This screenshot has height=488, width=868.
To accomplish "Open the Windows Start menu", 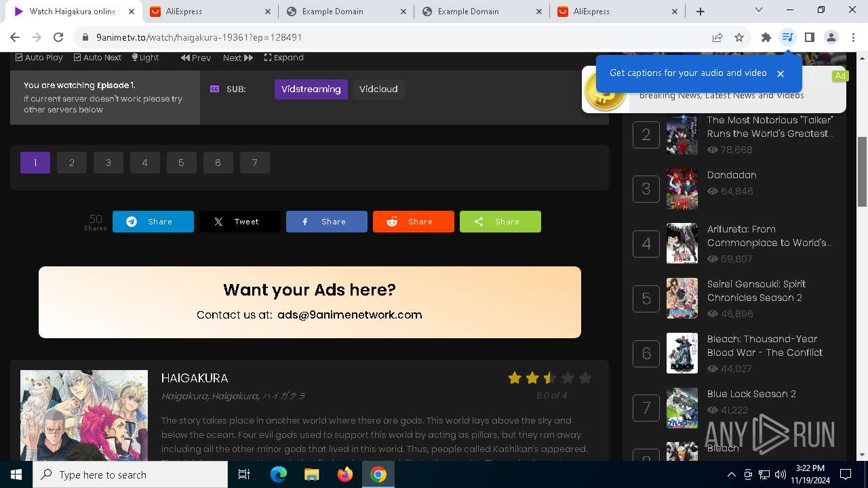I will 16,474.
